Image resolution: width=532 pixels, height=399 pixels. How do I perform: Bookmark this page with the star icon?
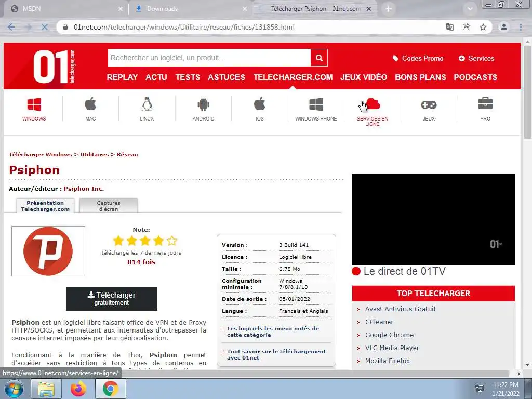coord(483,27)
